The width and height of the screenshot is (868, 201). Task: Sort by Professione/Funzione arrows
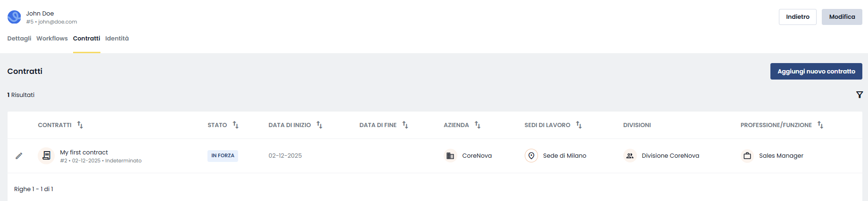[820, 125]
